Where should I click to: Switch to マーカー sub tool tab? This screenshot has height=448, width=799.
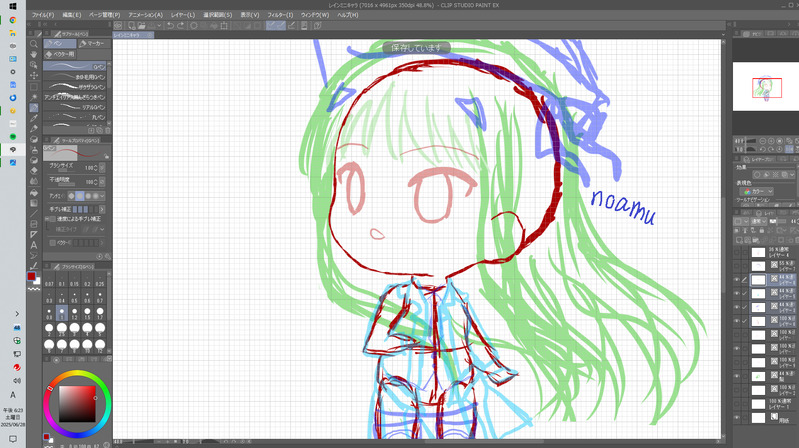(93, 44)
